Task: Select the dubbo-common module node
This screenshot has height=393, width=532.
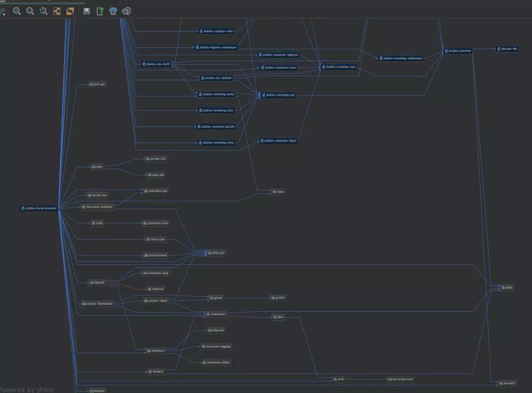Action: pyautogui.click(x=458, y=50)
